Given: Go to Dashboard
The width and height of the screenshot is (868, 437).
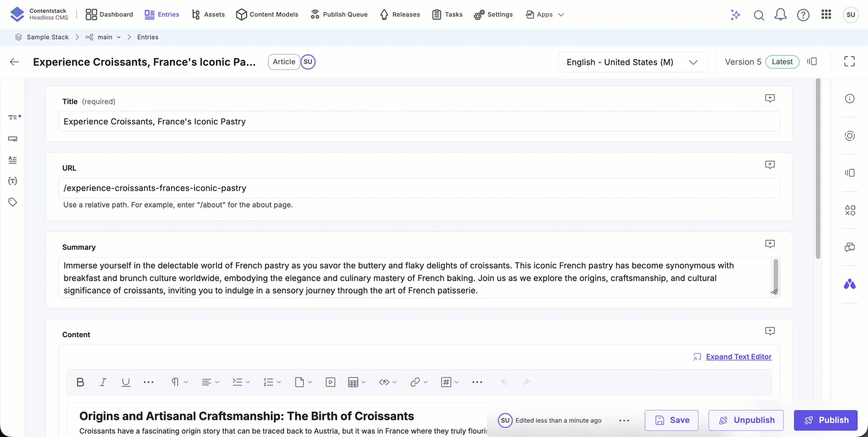Looking at the screenshot, I should pyautogui.click(x=109, y=14).
